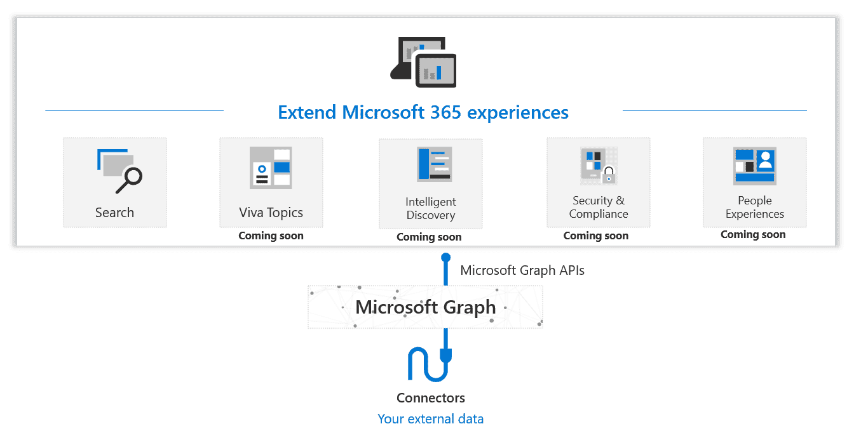This screenshot has width=868, height=438.
Task: Click the blue dot above Microsoft Graph
Action: coord(446,258)
